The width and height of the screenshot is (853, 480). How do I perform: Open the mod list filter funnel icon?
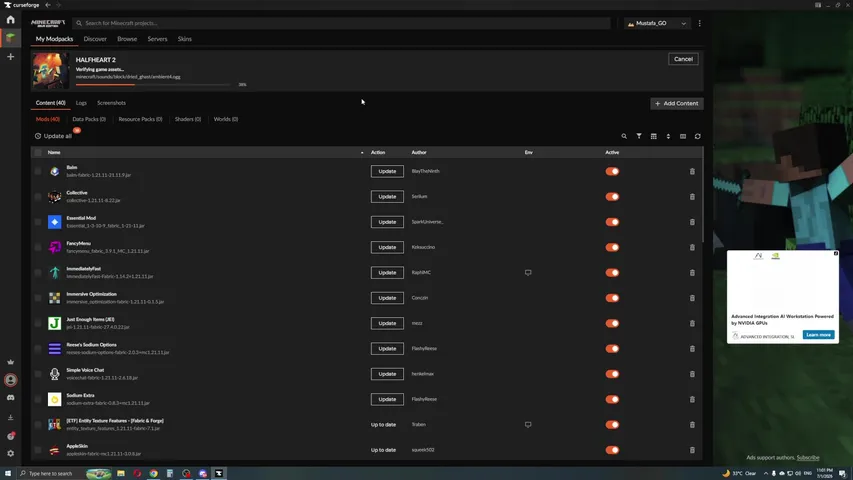[x=639, y=136]
